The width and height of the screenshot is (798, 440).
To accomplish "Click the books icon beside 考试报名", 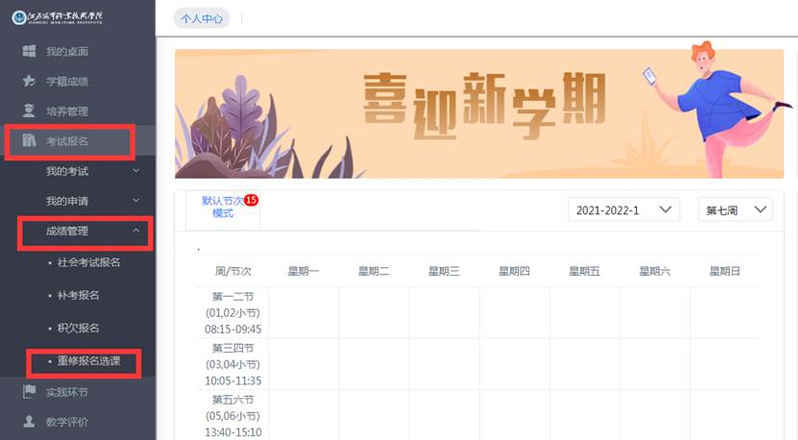I will 29,141.
